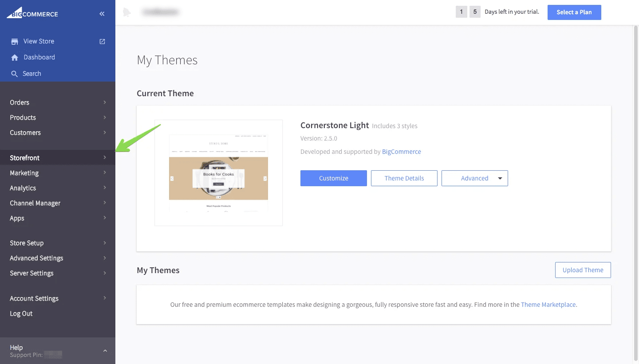Collapse the sidebar with double-chevron icon
This screenshot has height=364, width=639.
tap(102, 14)
